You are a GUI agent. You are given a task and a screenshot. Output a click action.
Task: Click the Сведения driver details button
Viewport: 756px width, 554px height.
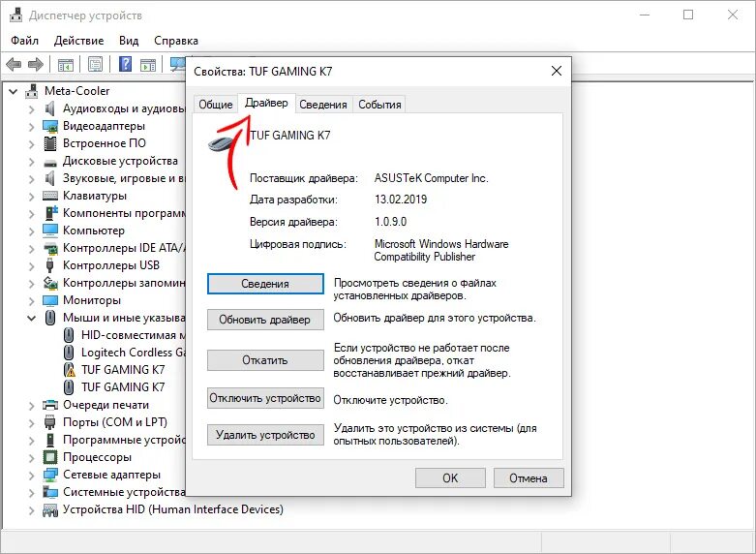(x=265, y=284)
